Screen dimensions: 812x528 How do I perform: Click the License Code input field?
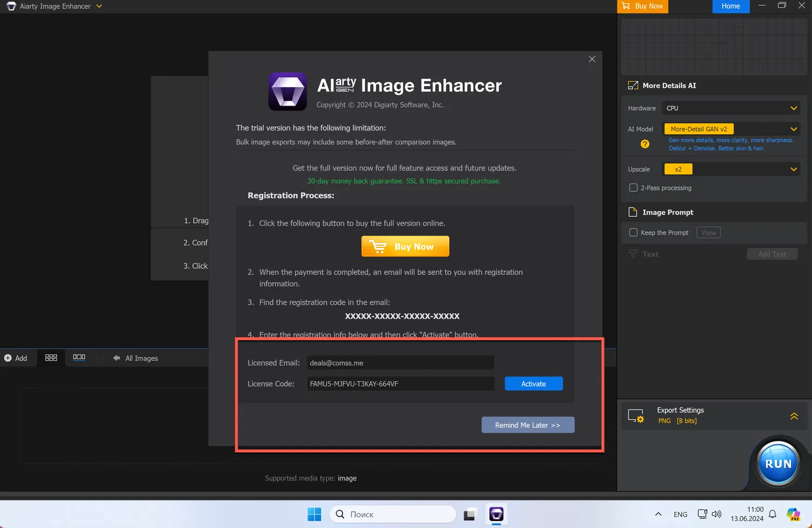click(401, 383)
